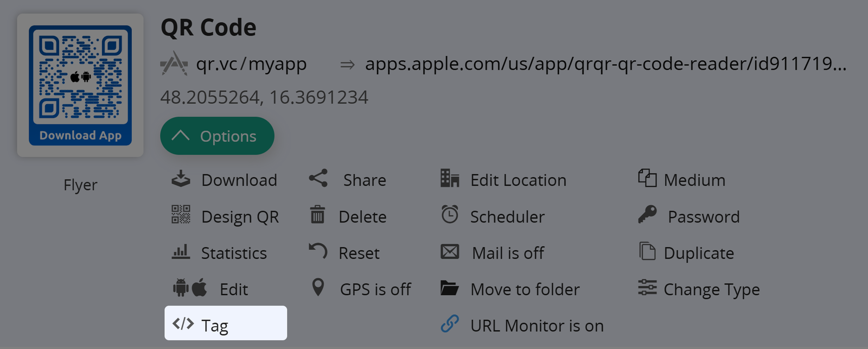Toggle the 'GPS is off' setting
868x349 pixels.
point(375,289)
